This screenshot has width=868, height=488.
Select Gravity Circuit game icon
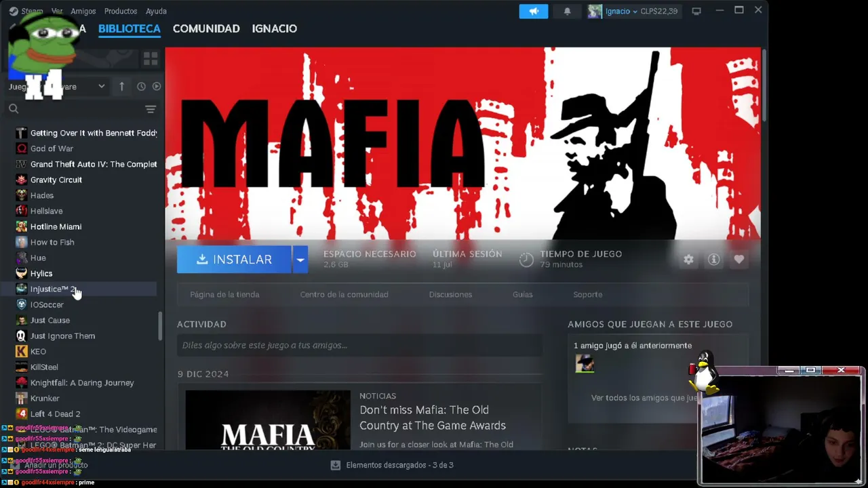coord(22,180)
